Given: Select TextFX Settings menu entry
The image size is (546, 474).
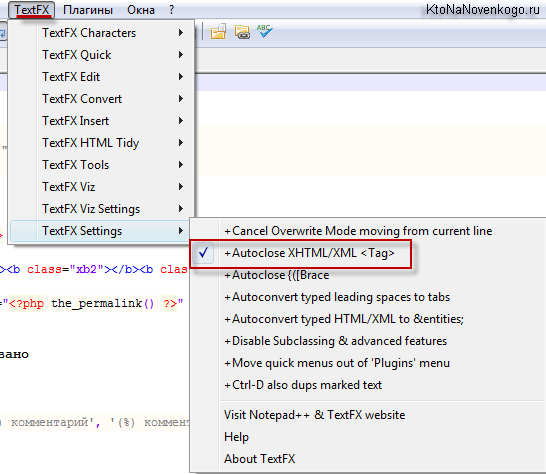Looking at the screenshot, I should coord(101,231).
